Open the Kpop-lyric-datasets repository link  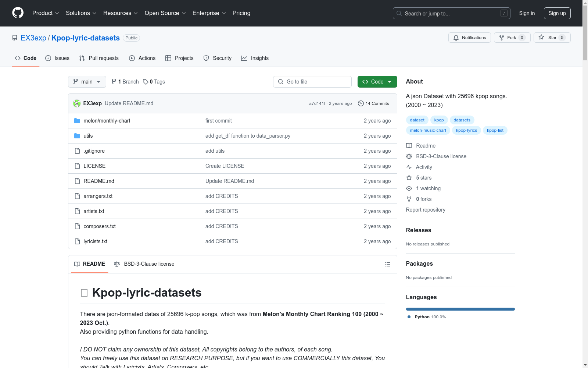[x=86, y=38]
